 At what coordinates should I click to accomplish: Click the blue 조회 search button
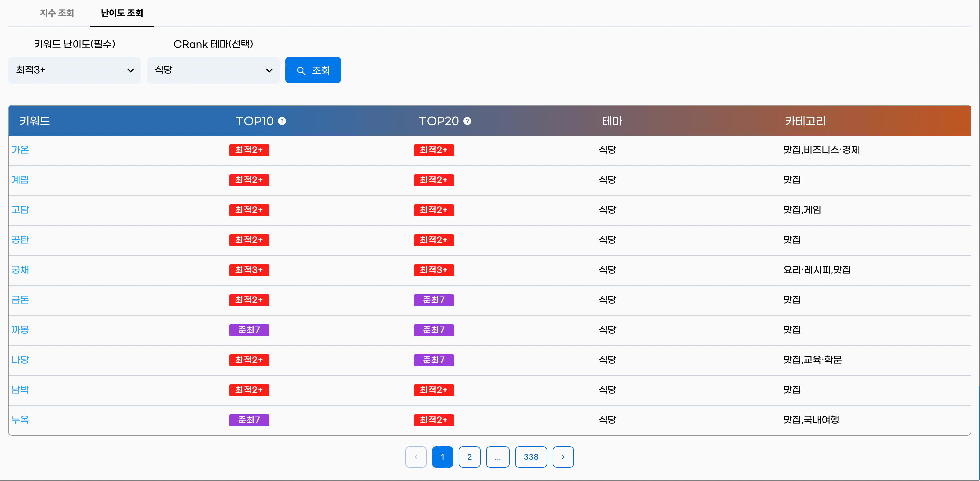(313, 70)
